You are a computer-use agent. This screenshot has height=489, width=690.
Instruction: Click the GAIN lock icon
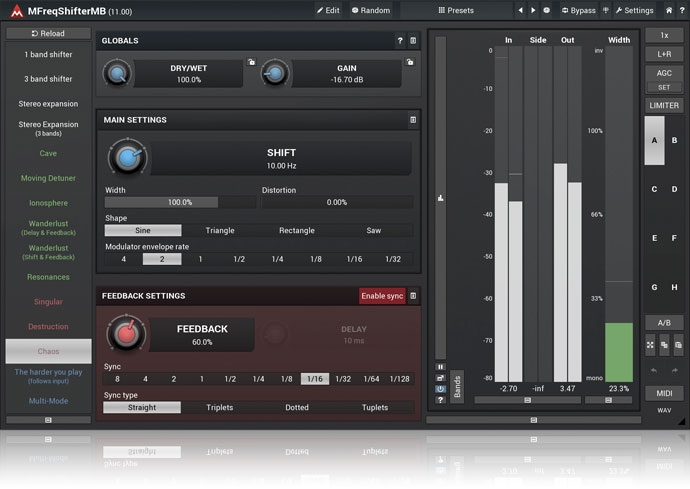coord(409,62)
